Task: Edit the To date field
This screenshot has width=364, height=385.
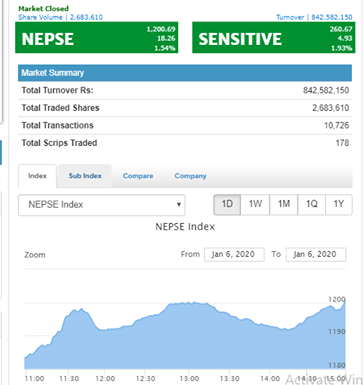Action: click(316, 254)
